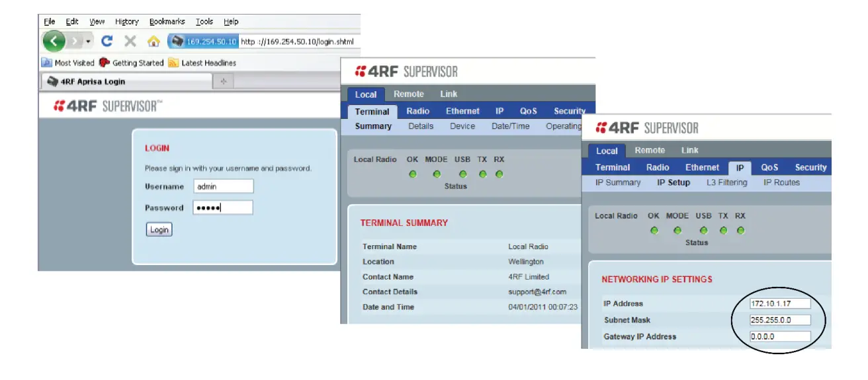Image resolution: width=868 pixels, height=380 pixels.
Task: Select Local tab in the middle Supervisor window
Action: click(365, 95)
